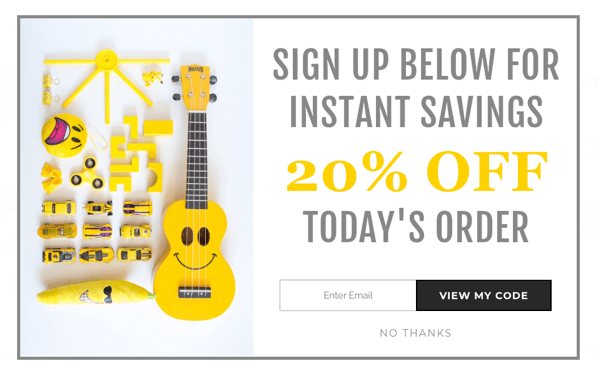Screen dimensions: 600x380
Task: Click the yellow binder clips
Action: pyautogui.click(x=51, y=89)
